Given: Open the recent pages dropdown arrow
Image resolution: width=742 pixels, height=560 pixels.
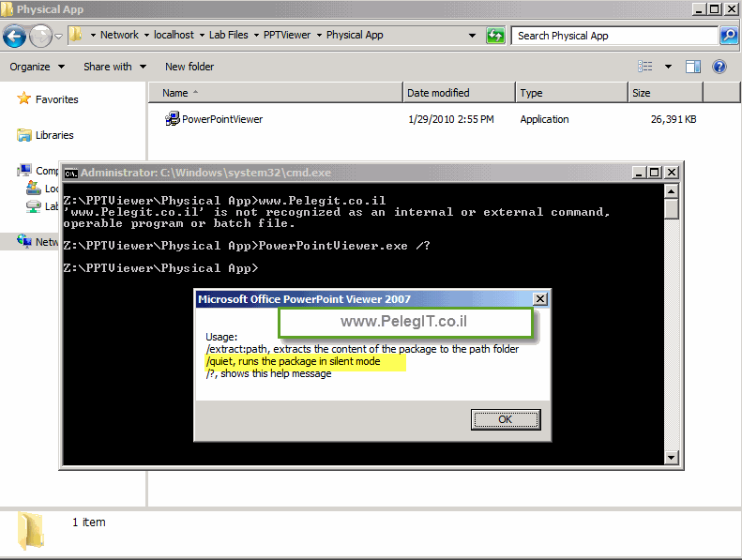Looking at the screenshot, I should pyautogui.click(x=59, y=36).
